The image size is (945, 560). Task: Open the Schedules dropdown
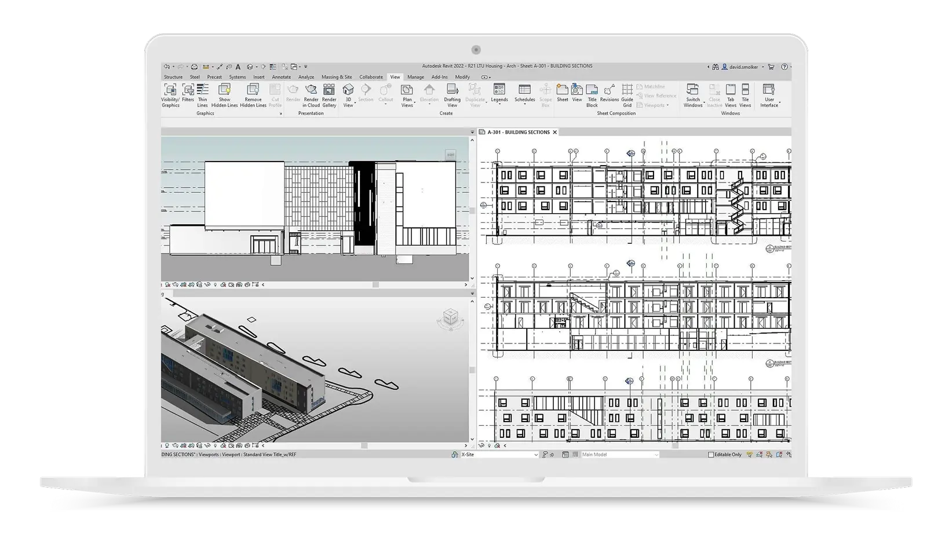point(525,94)
